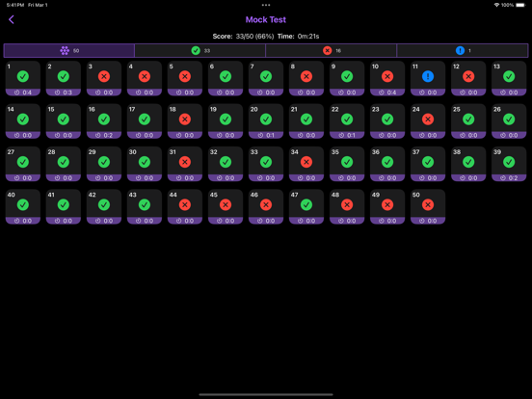Screen dimensions: 532x399
Task: Open question 11 blue exclamation icon
Action: 428,76
